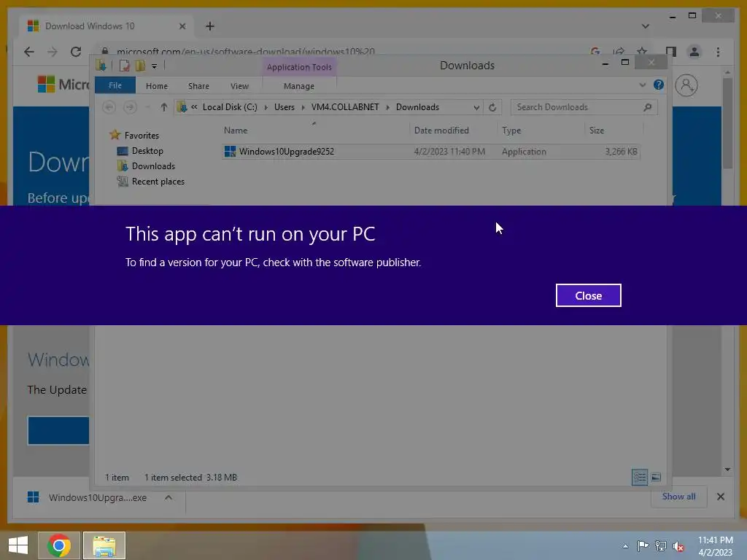Click Chrome's Forward navigation arrow

53,52
